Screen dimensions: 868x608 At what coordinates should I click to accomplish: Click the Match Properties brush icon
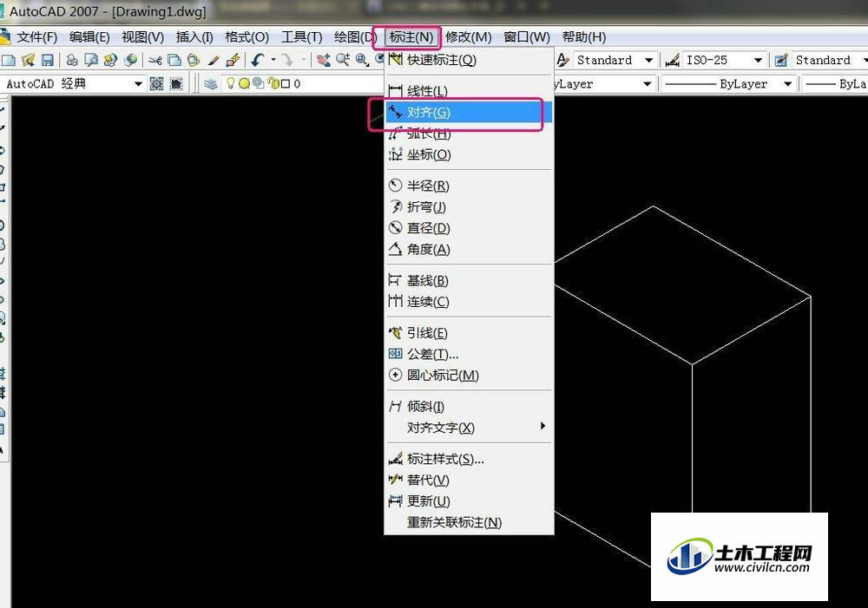(x=214, y=60)
